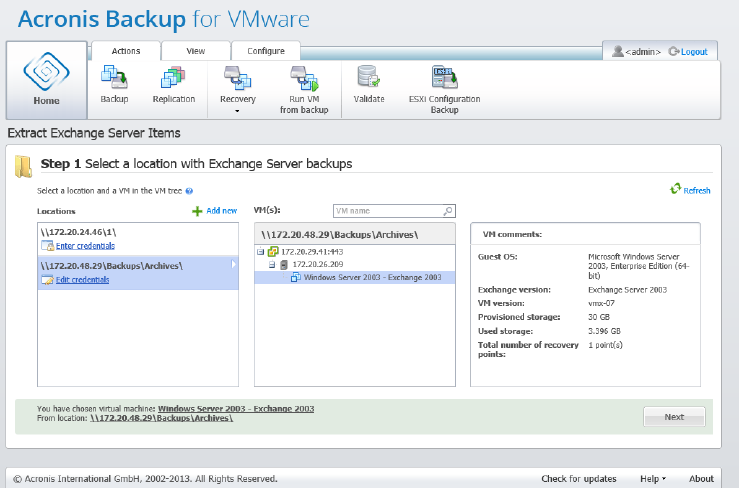
Task: Open the Help dropdown menu
Action: tap(653, 479)
